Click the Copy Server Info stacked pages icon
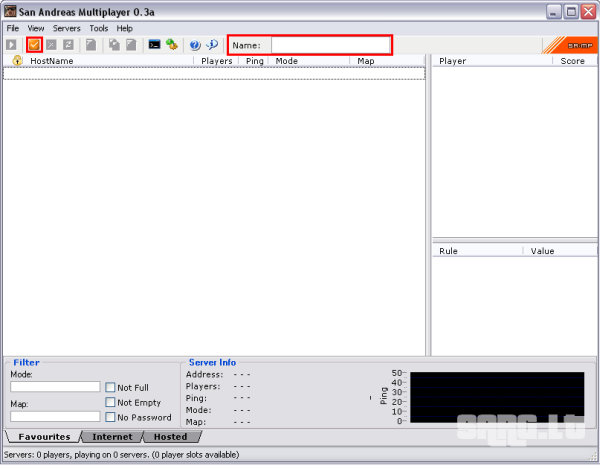This screenshot has height=465, width=600. pyautogui.click(x=114, y=45)
